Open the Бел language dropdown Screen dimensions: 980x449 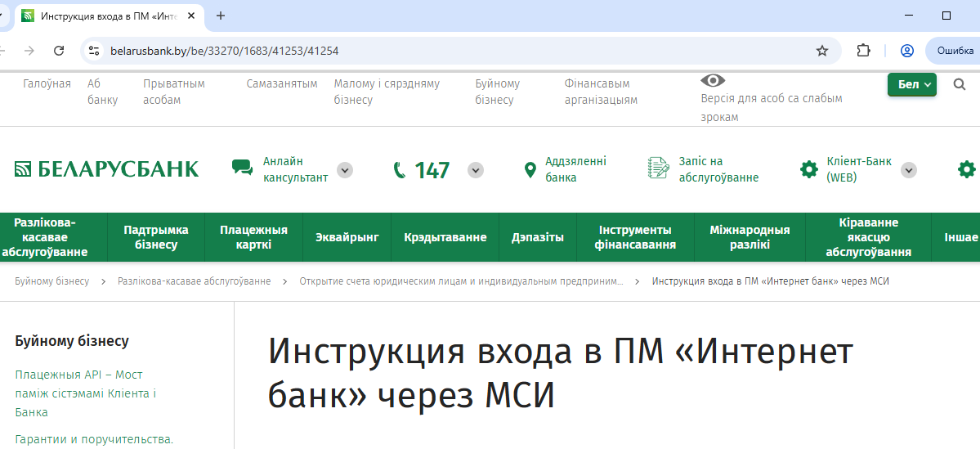(x=912, y=84)
